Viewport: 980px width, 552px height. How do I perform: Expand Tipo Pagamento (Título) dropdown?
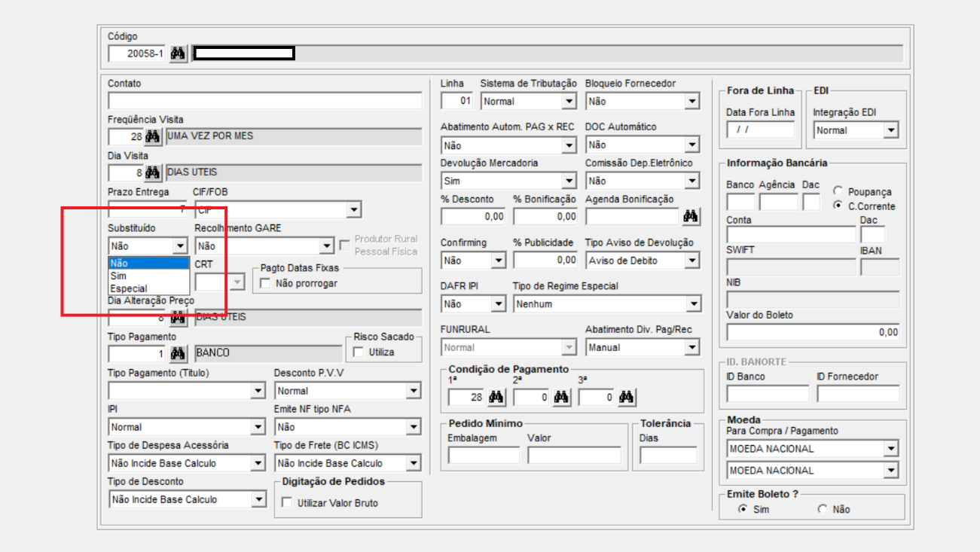point(258,391)
